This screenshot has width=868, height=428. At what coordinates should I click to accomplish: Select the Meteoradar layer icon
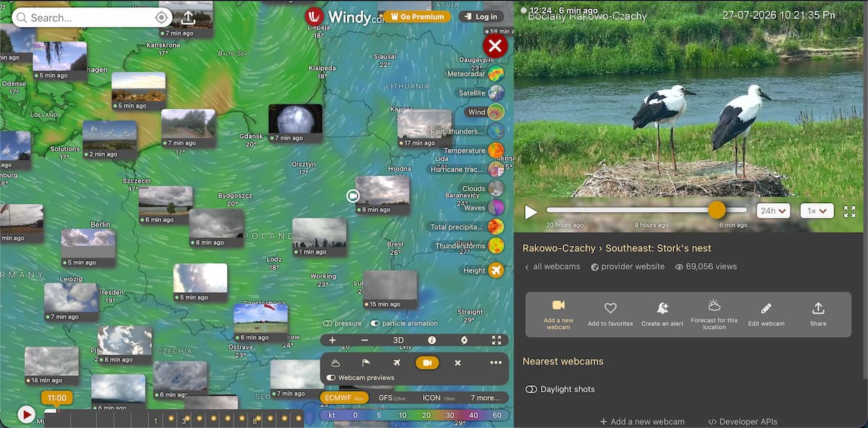coord(495,74)
